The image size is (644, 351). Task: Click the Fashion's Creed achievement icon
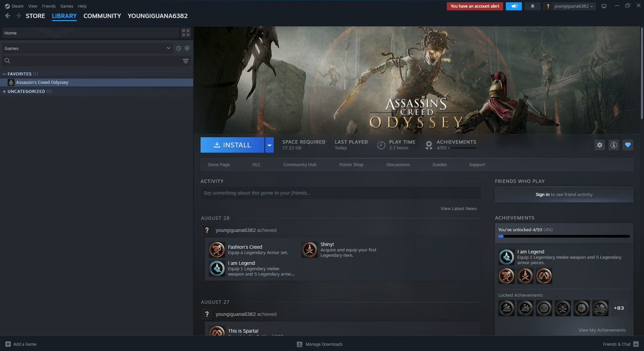pyautogui.click(x=217, y=250)
